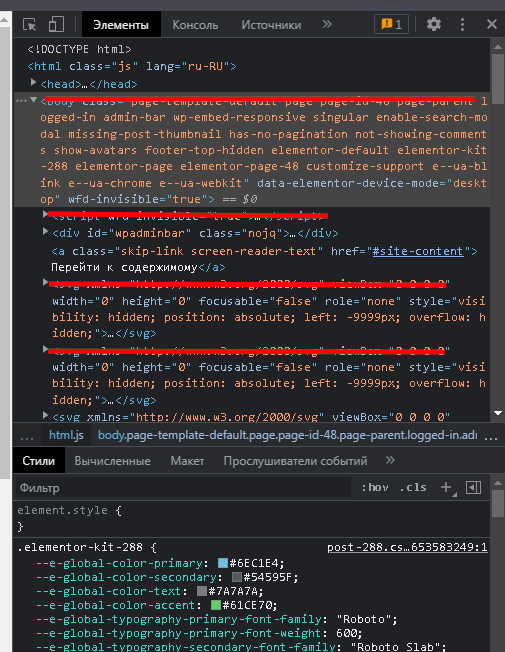This screenshot has width=505, height=652.
Task: Open node actions ellipsis beside body element
Action: pyautogui.click(x=21, y=100)
